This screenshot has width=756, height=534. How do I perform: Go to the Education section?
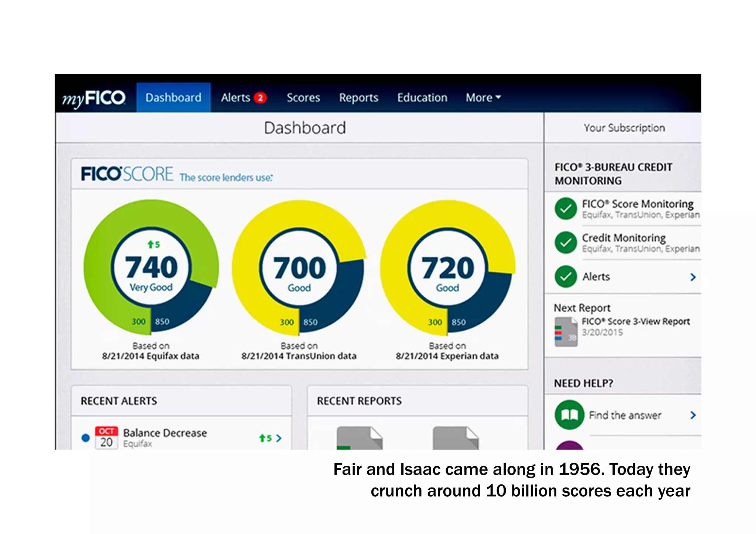(x=422, y=98)
